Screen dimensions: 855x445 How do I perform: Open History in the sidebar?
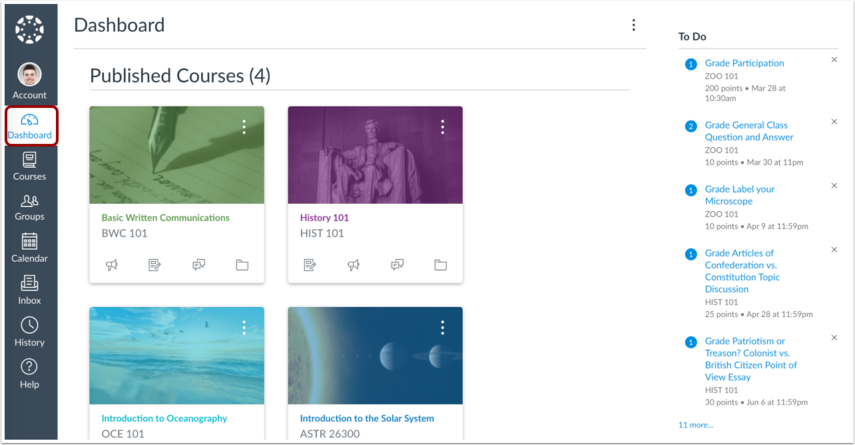coord(29,332)
